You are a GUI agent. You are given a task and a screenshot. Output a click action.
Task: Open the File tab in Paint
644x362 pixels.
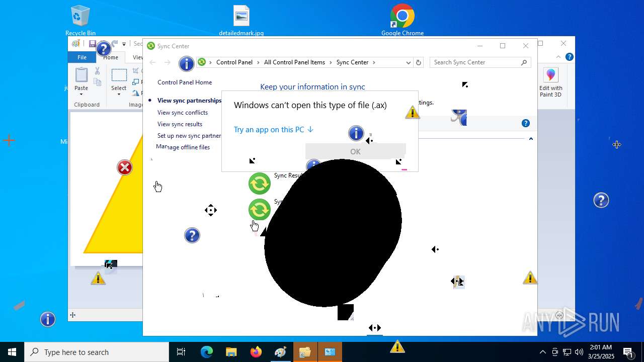[82, 57]
